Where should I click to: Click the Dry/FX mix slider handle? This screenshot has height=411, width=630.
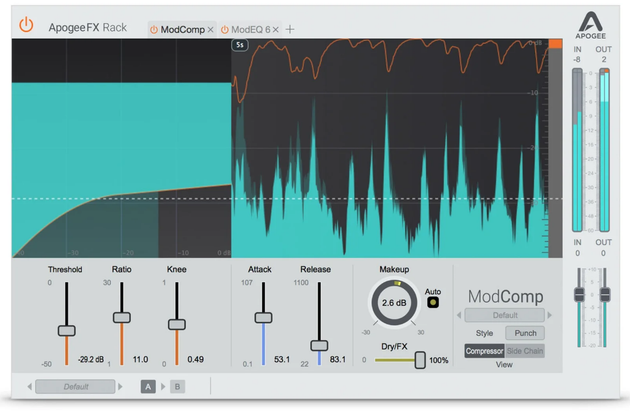[x=420, y=360]
